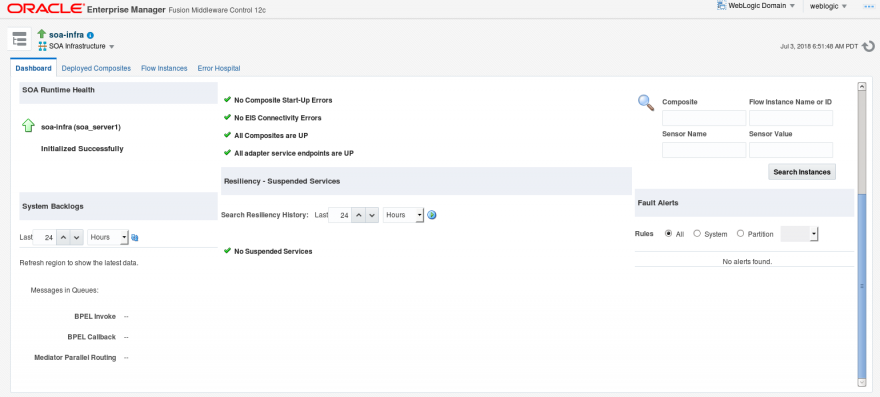This screenshot has height=397, width=880.
Task: Switch to the Deployed Composites tab
Action: click(96, 68)
